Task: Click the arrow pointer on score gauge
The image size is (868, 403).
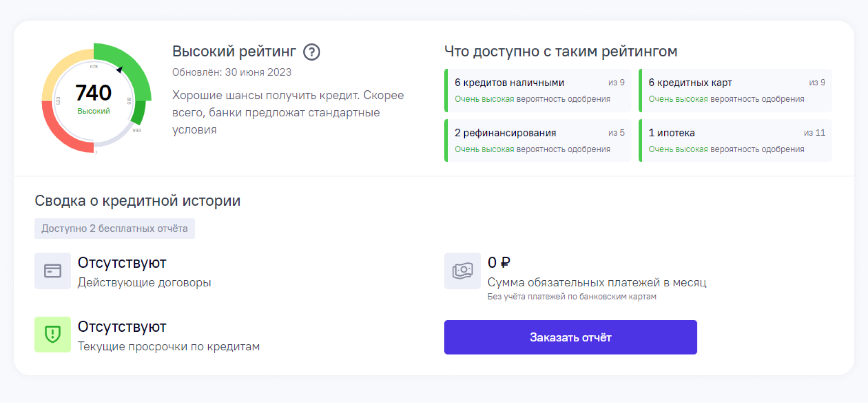Action: pyautogui.click(x=119, y=70)
